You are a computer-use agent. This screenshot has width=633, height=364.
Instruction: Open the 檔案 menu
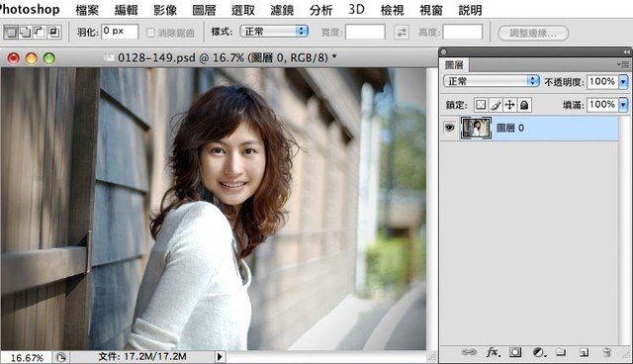tap(87, 10)
